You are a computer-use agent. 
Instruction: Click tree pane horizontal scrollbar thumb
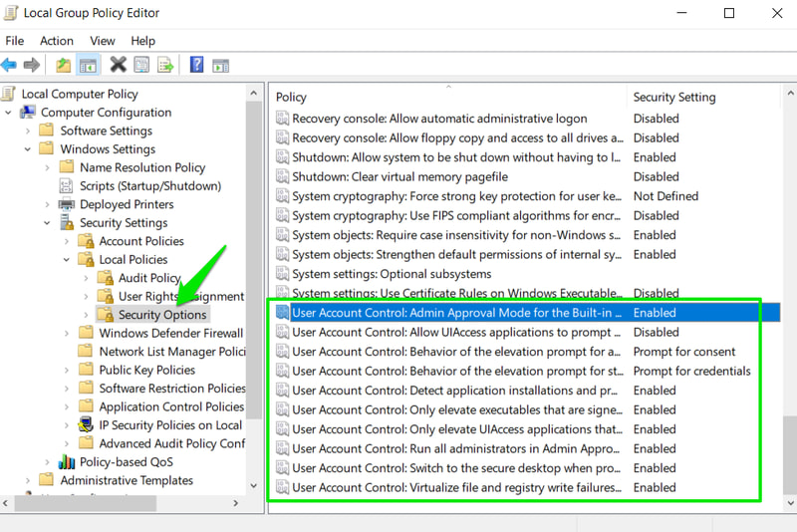pyautogui.click(x=85, y=503)
